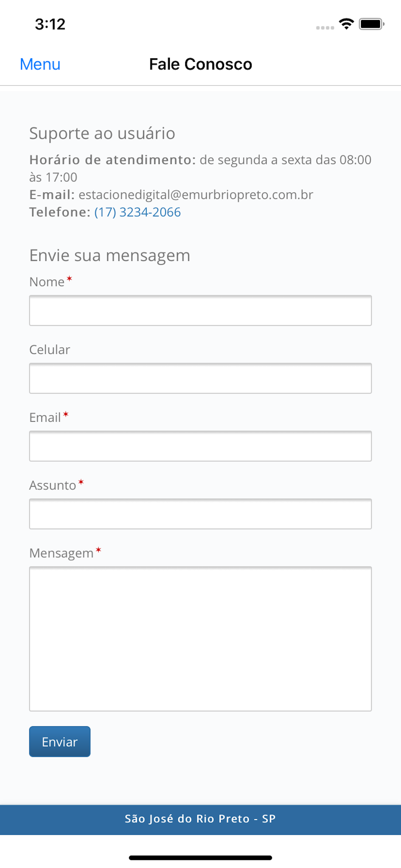Select the Email input field
Image resolution: width=401 pixels, height=868 pixels.
point(200,446)
